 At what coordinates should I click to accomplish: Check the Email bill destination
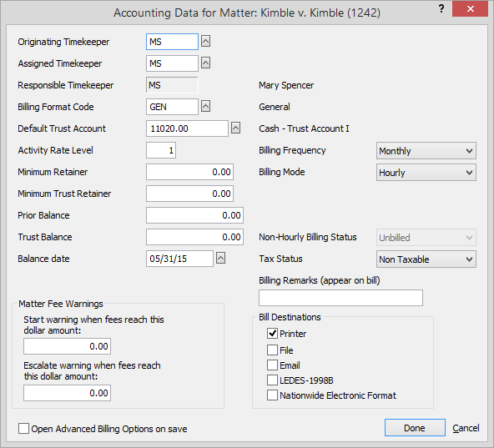272,365
